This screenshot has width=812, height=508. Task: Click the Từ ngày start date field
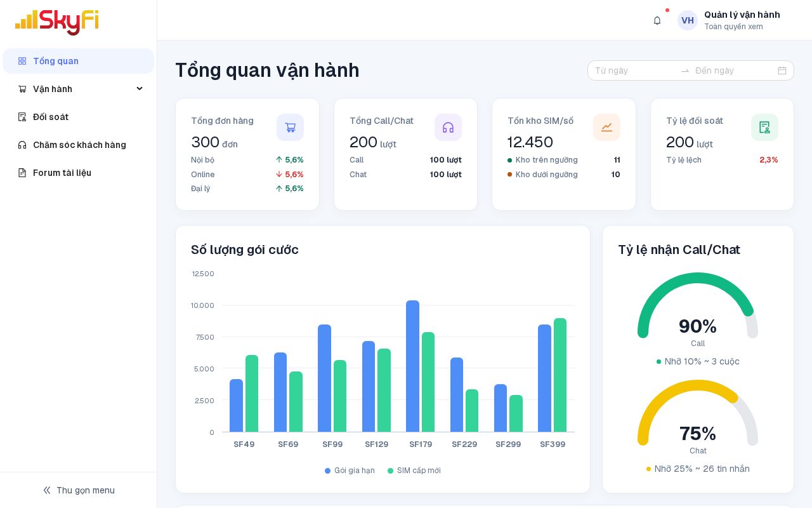[x=634, y=70]
